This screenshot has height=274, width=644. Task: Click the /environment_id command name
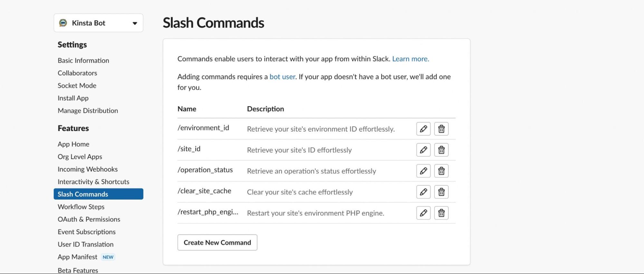coord(203,128)
